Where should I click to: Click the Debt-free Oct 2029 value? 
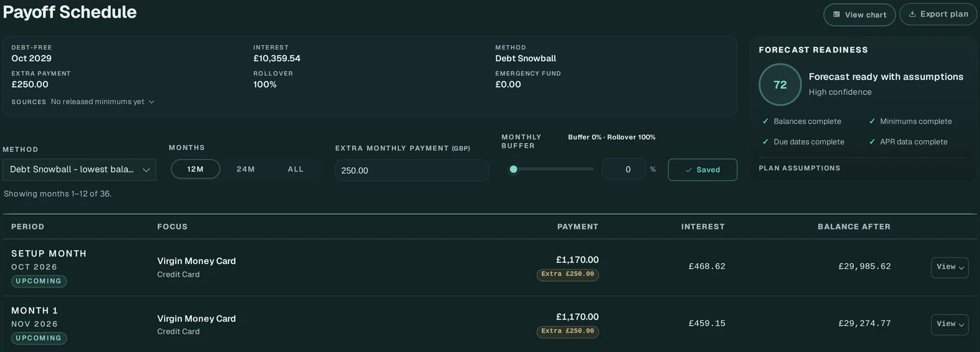[31, 58]
